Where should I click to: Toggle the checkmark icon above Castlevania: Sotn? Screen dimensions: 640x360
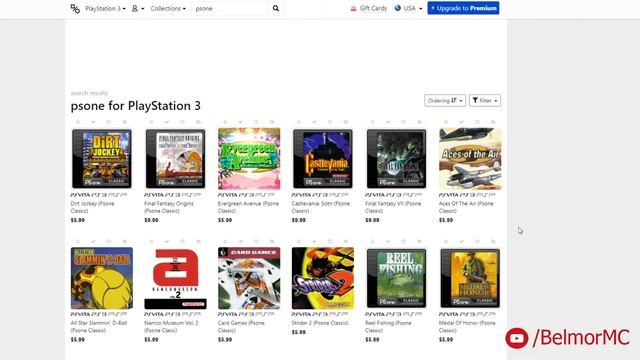tap(314, 122)
